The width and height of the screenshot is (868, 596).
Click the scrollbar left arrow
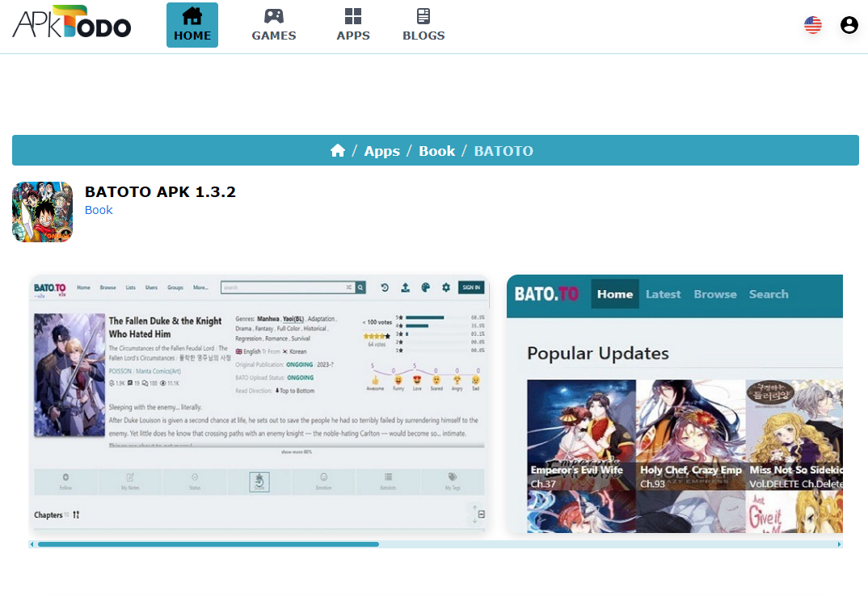click(x=32, y=544)
